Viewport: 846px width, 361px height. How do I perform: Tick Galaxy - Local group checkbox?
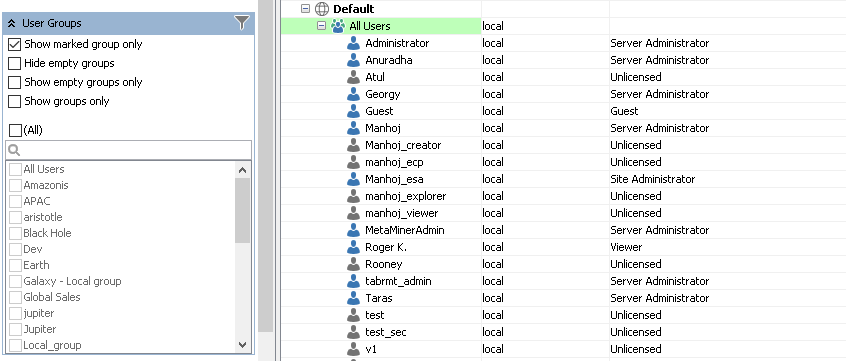(x=15, y=281)
